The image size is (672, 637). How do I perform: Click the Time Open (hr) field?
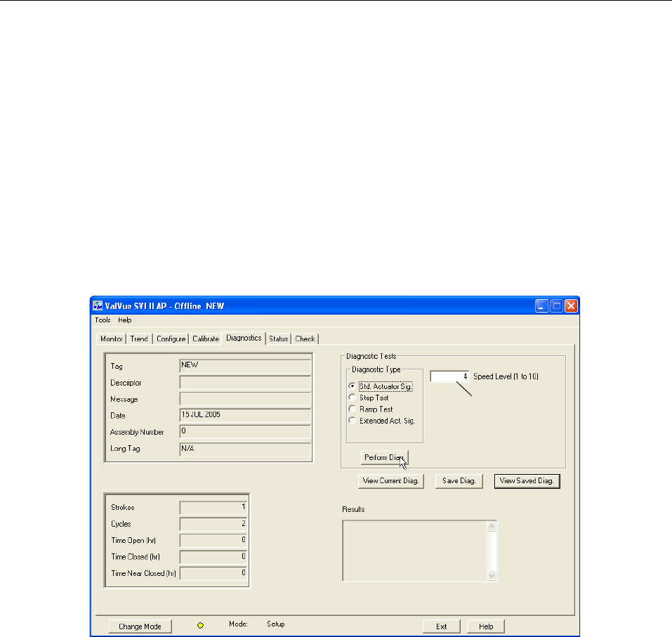[x=213, y=540]
